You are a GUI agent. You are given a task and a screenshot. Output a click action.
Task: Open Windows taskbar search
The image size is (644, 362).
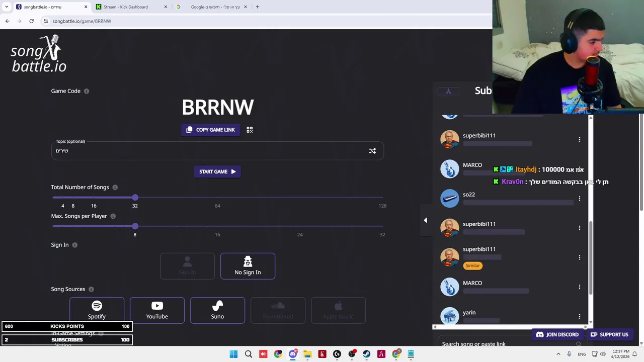click(x=249, y=354)
